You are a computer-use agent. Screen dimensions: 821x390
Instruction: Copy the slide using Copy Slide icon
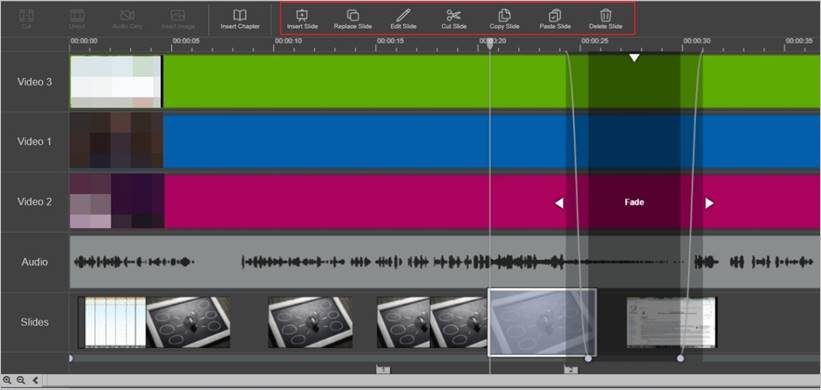(x=504, y=15)
